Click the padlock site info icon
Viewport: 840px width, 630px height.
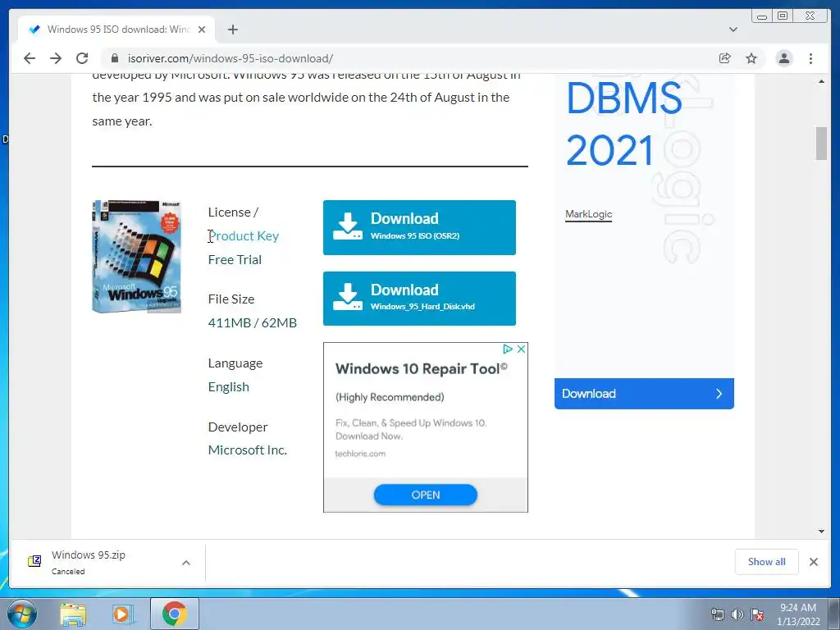(x=114, y=58)
